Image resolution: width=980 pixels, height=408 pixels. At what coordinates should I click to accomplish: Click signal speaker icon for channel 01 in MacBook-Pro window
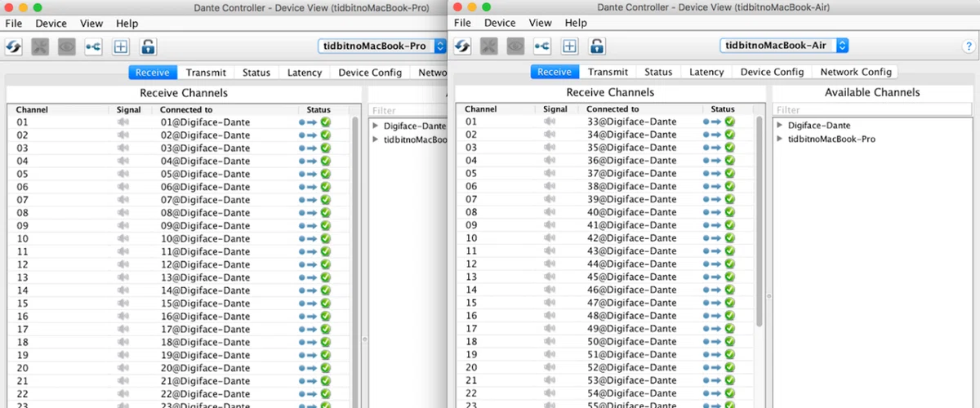123,122
